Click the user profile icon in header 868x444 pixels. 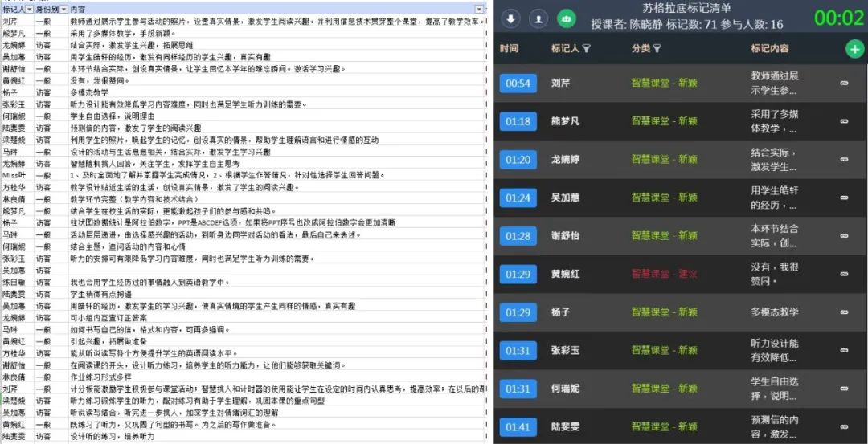(539, 18)
